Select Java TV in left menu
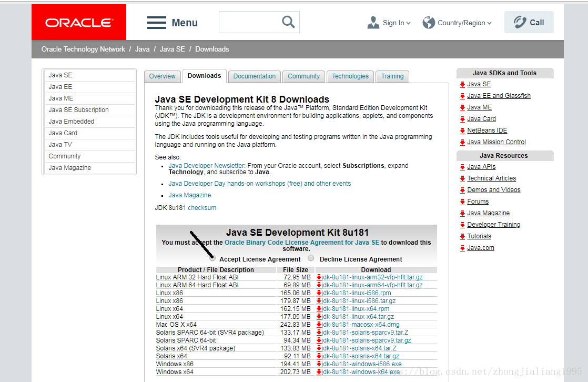This screenshot has width=588, height=382. [x=89, y=145]
